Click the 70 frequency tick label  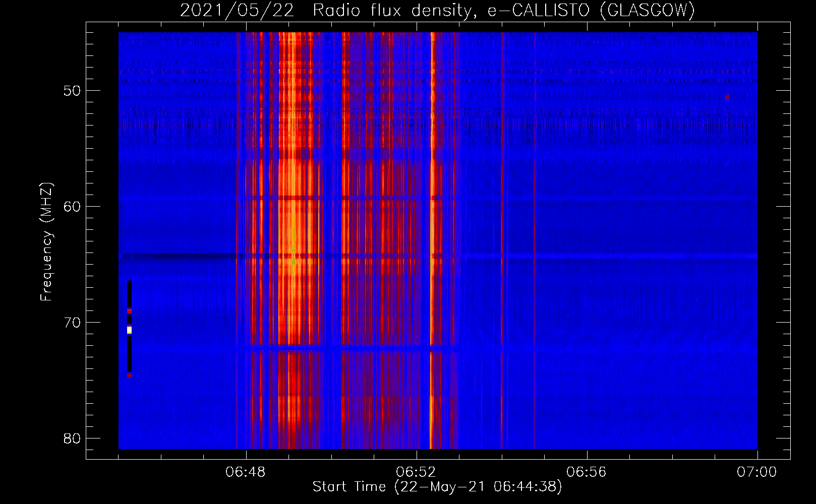click(x=72, y=323)
